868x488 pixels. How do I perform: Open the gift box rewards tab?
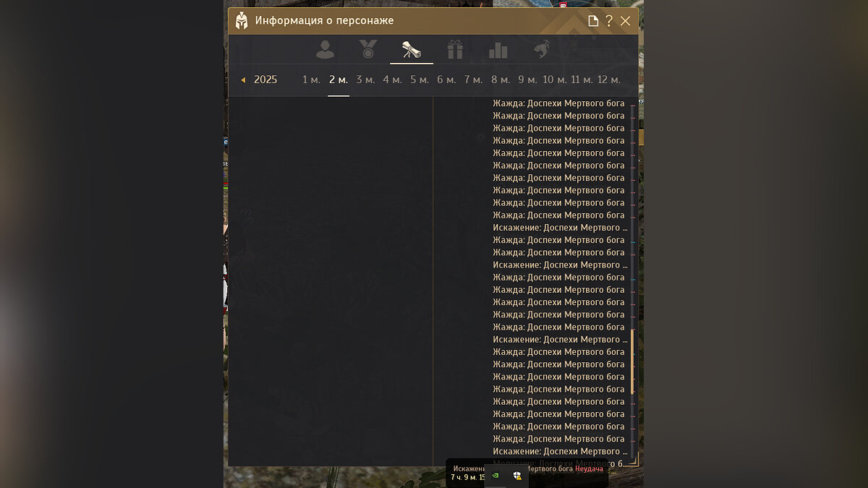click(455, 50)
